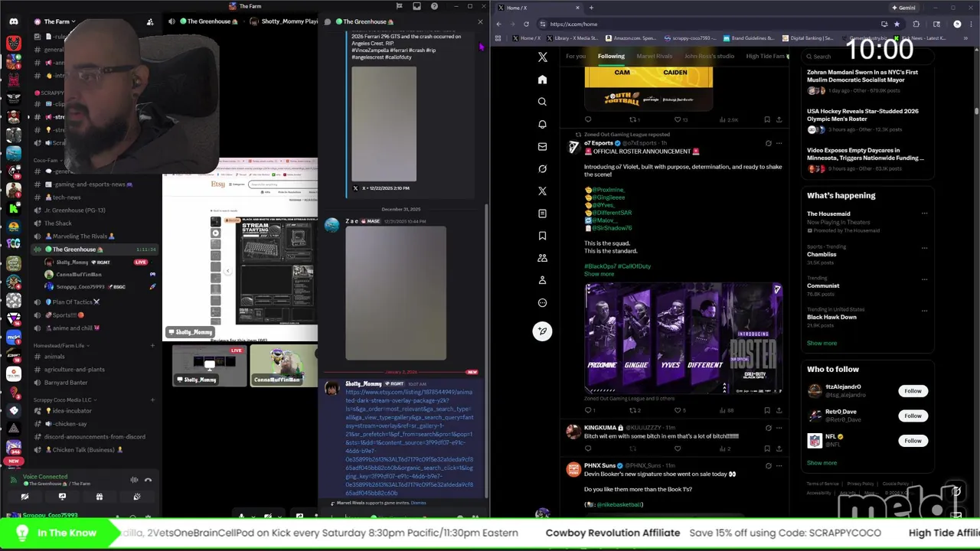Image resolution: width=980 pixels, height=551 pixels.
Task: Start an activity in Discord voice panel
Action: (100, 497)
